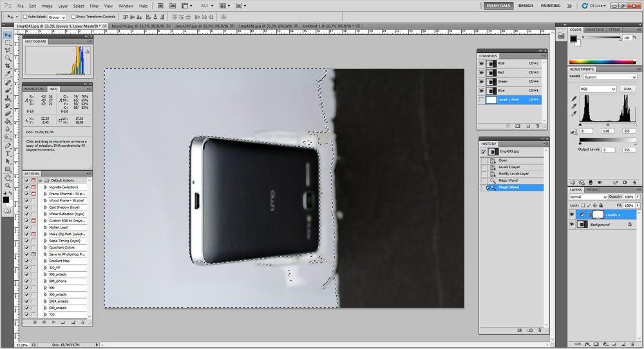
Task: Hide the Background layer eye
Action: pos(572,225)
